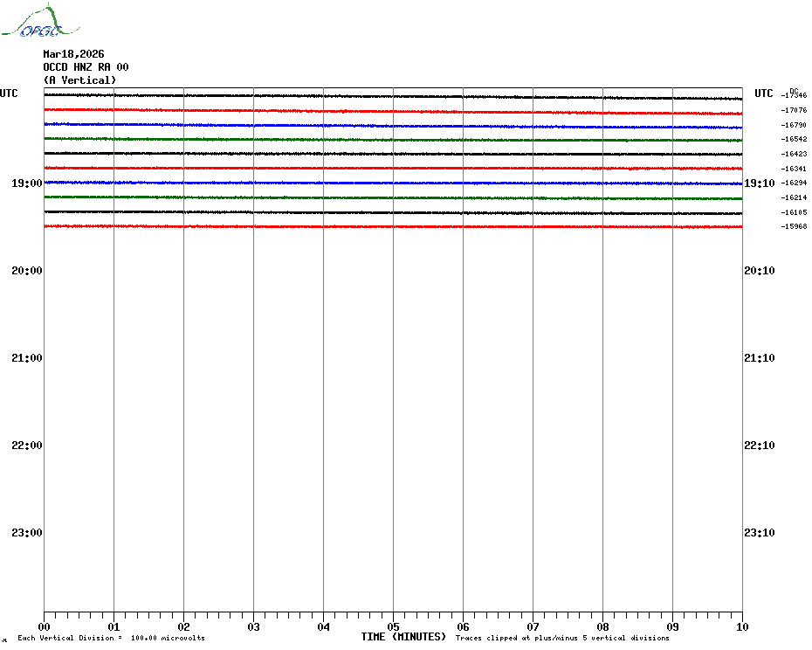
Task: Click the 08 minute axis label
Action: [x=602, y=627]
